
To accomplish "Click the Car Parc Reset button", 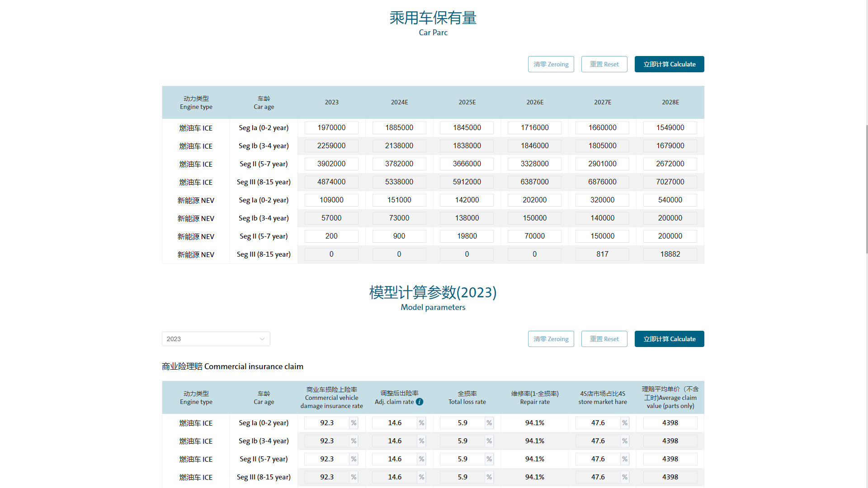I will tap(604, 64).
